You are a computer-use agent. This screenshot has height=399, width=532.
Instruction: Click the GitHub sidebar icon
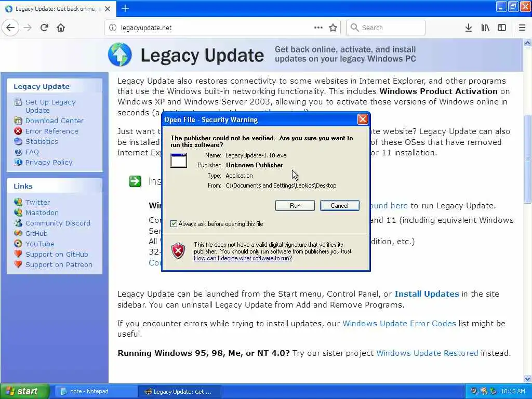(x=18, y=233)
